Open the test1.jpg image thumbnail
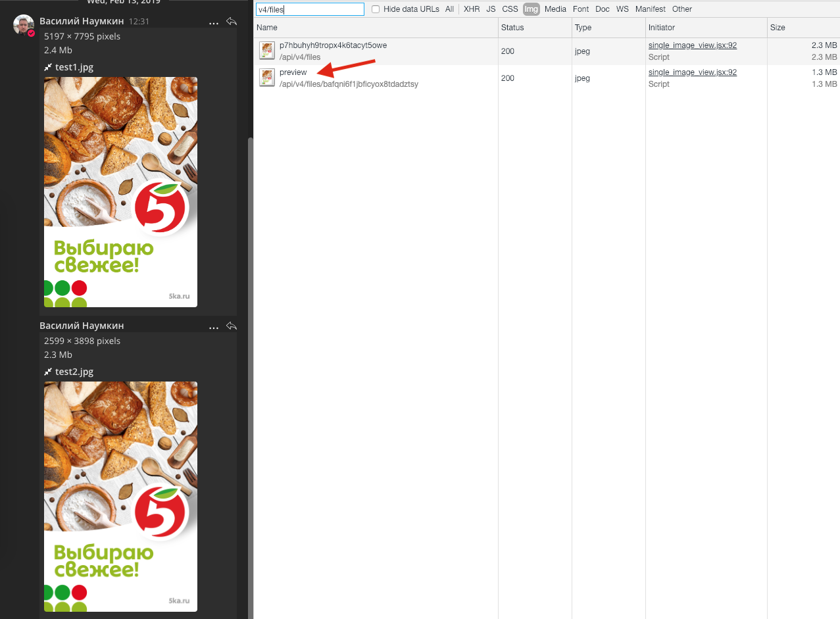Image resolution: width=840 pixels, height=619 pixels. point(120,192)
